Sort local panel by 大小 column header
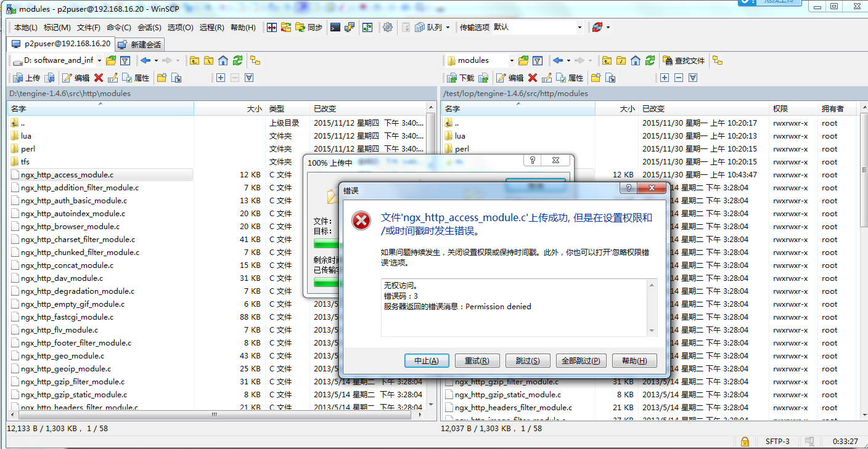Image resolution: width=868 pixels, height=449 pixels. pyautogui.click(x=229, y=108)
